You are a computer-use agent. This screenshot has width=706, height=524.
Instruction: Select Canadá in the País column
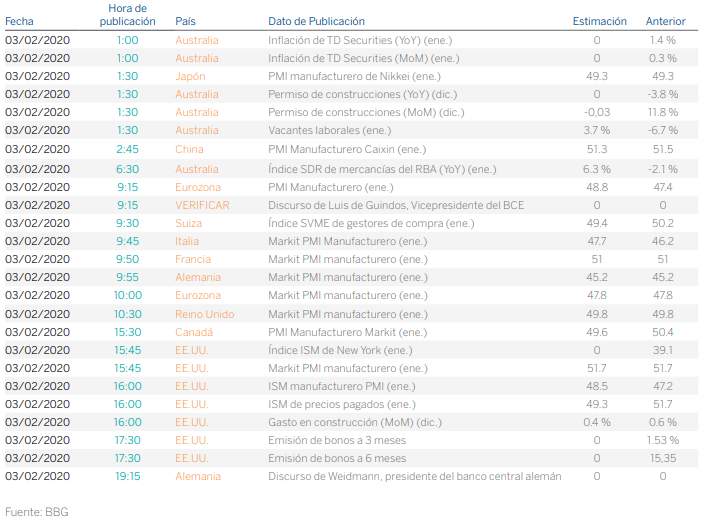coord(194,332)
